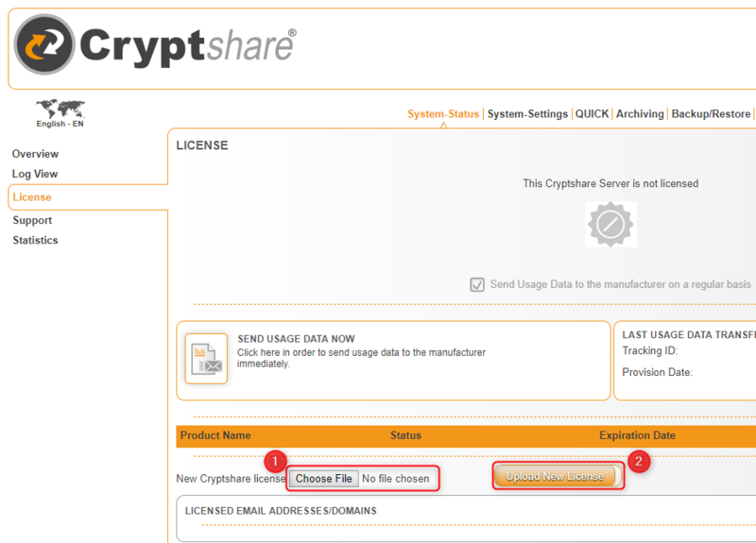The image size is (756, 543).
Task: Toggle Send Usage Data to manufacturer checkbox
Action: [477, 284]
